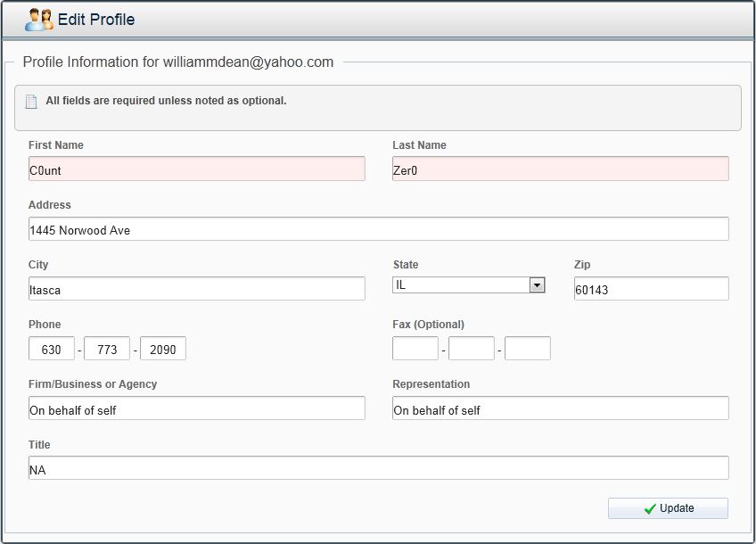Screen dimensions: 756x544
Task: Click into the Title field
Action: [x=378, y=468]
